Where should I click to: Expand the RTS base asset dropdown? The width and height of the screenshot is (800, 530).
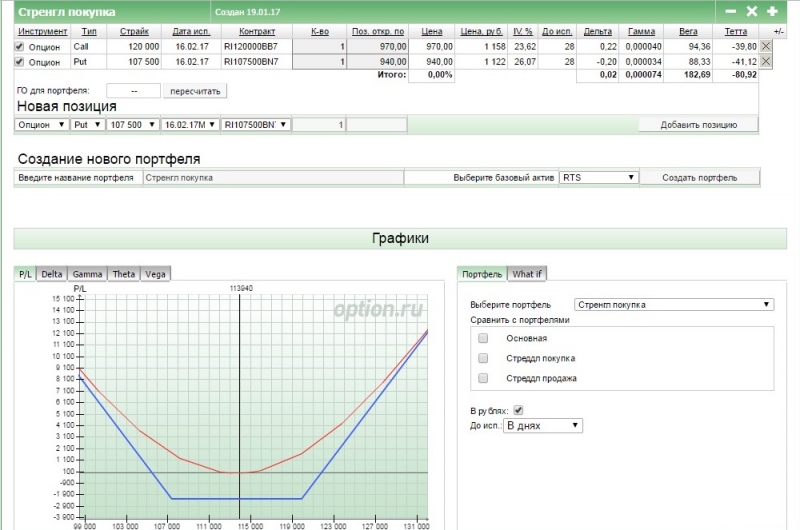point(598,177)
